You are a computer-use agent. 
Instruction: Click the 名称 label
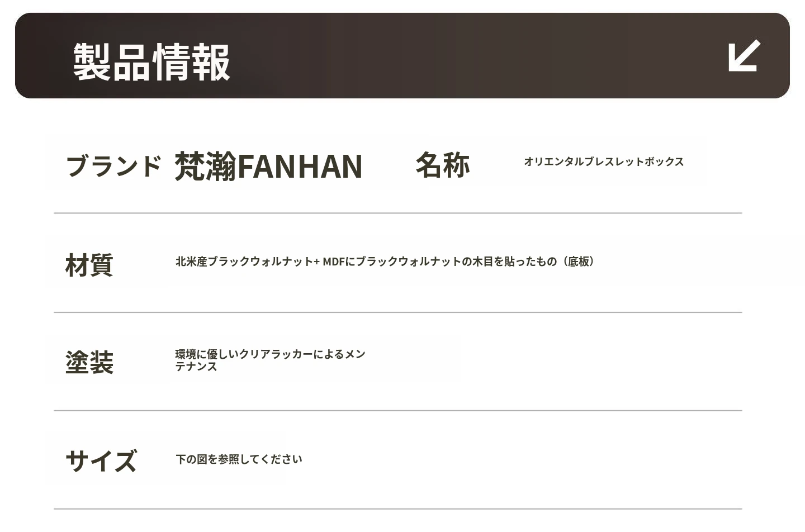tap(442, 165)
